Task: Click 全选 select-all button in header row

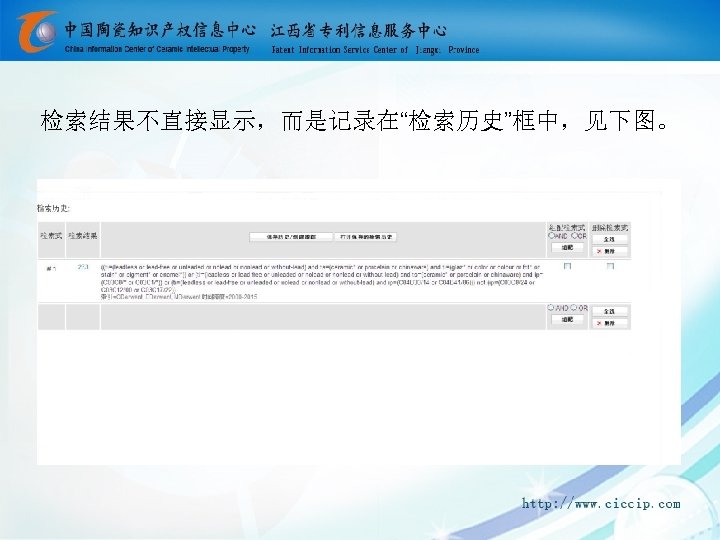Action: (x=609, y=239)
